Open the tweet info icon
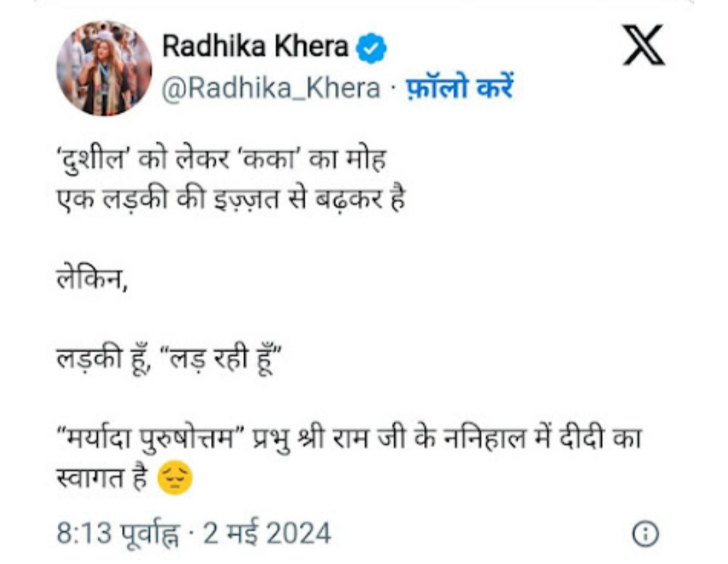Image resolution: width=728 pixels, height=564 pixels. click(x=644, y=534)
